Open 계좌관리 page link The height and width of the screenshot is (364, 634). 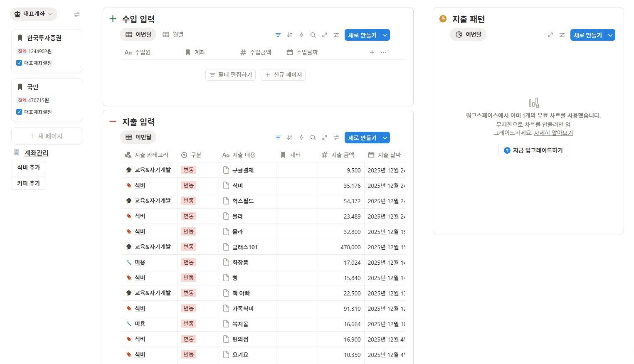click(36, 153)
